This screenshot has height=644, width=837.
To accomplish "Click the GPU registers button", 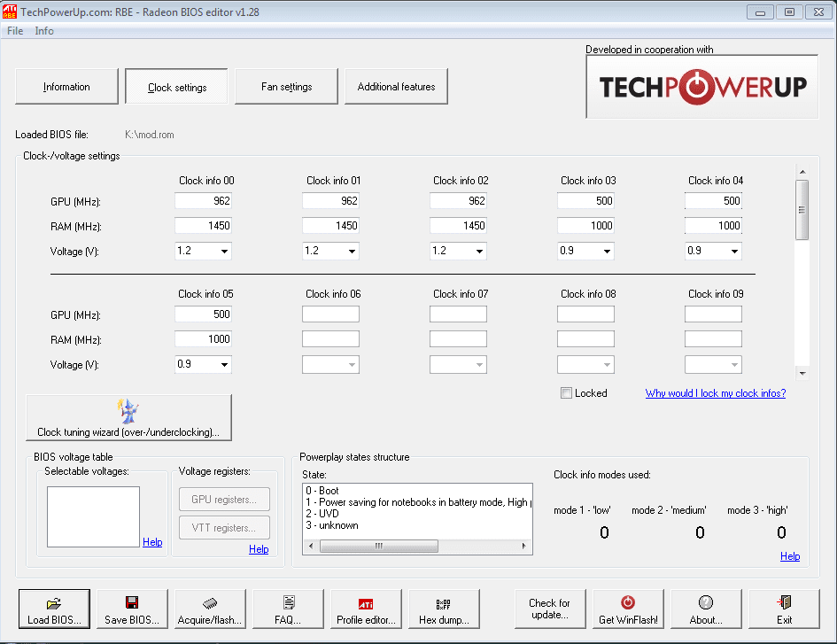I will point(224,500).
